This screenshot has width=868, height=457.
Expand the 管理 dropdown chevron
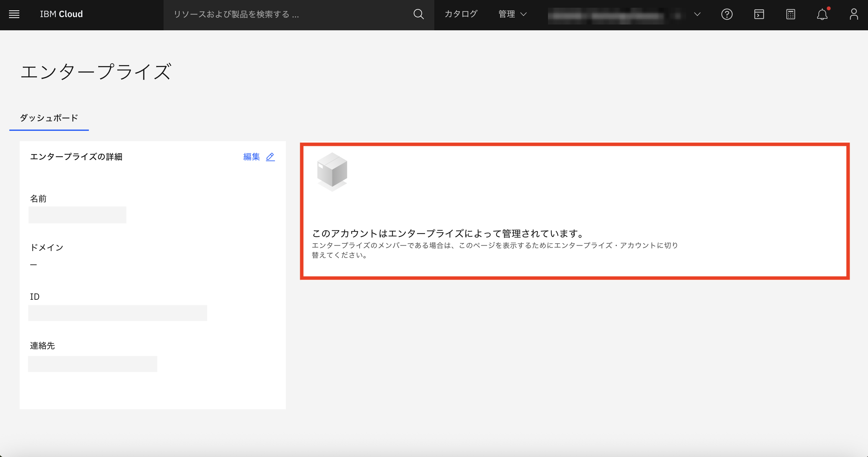tap(523, 15)
